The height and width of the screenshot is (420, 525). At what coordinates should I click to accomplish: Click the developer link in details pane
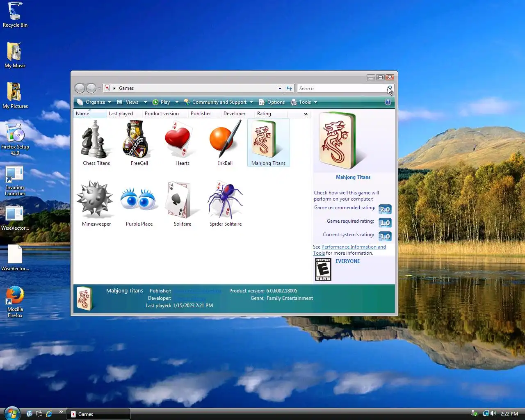(x=189, y=298)
